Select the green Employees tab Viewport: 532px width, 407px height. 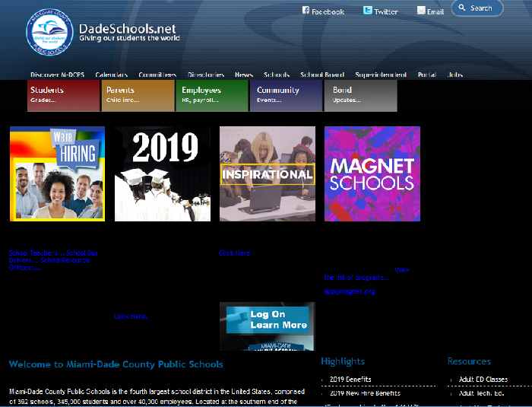[212, 95]
